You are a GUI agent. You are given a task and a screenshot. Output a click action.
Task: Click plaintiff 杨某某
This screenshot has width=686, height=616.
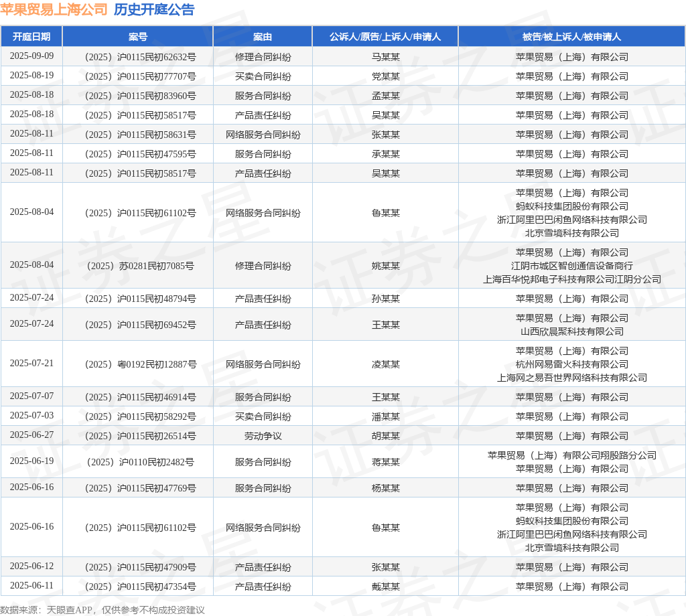(385, 488)
